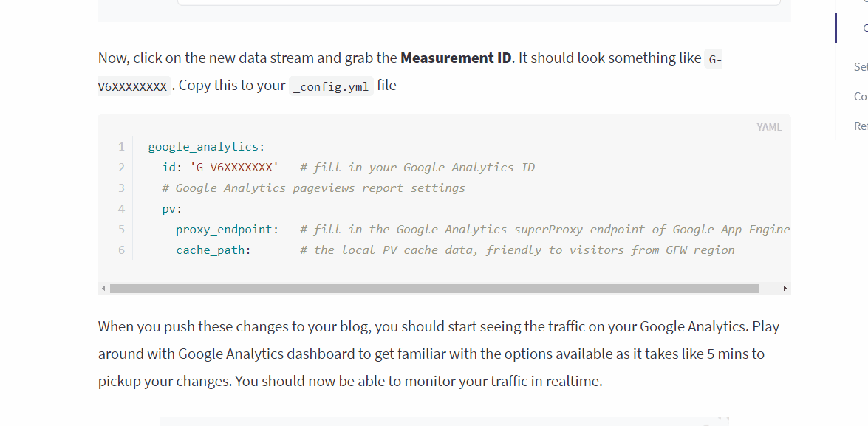
Task: Click the google_analytics key in code
Action: pyautogui.click(x=203, y=147)
